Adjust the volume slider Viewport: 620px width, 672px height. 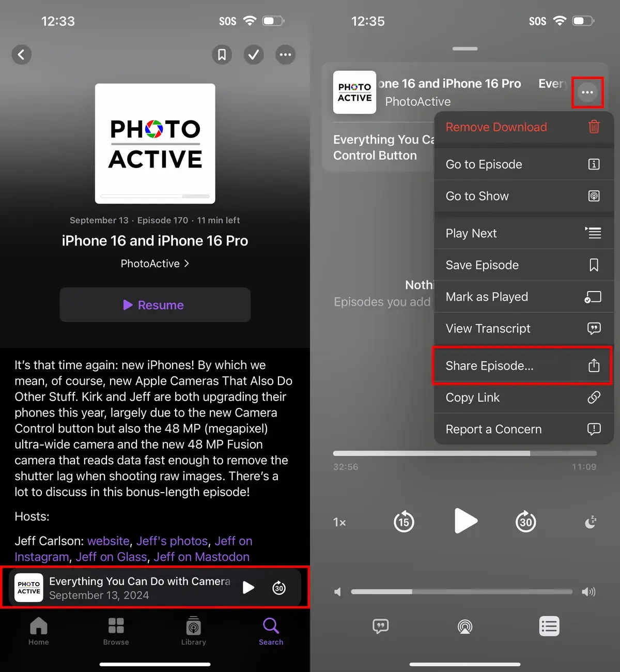pos(461,592)
